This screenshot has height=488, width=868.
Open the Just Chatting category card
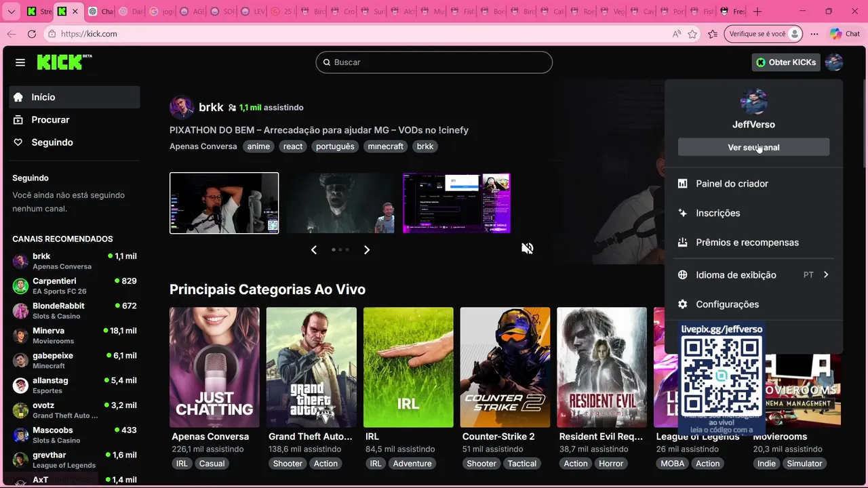[214, 367]
